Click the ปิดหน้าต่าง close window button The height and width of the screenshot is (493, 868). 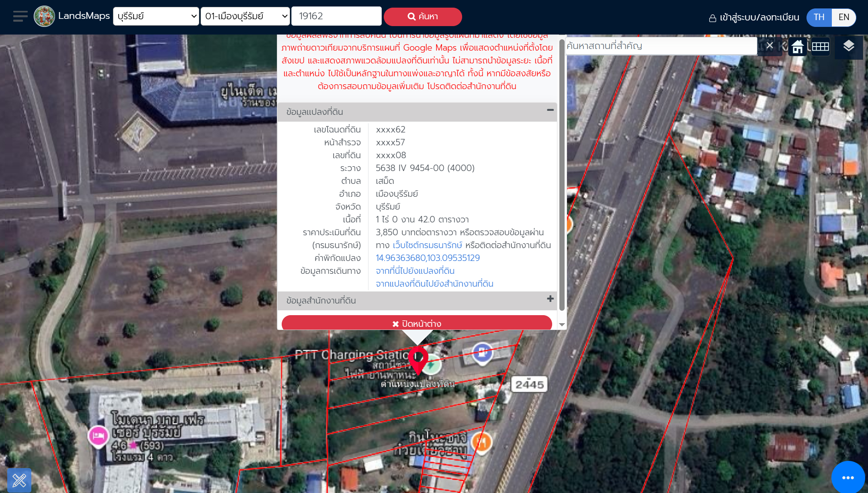click(417, 324)
